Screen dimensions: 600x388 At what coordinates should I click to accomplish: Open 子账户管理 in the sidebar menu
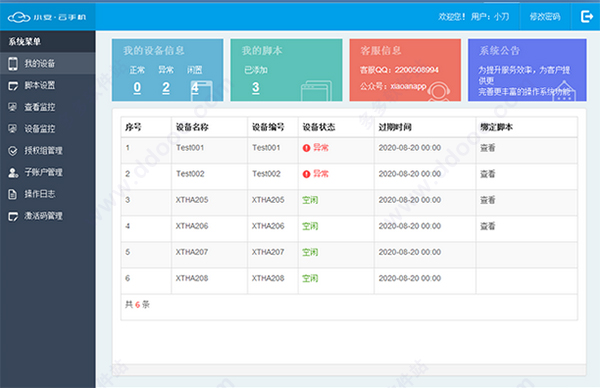click(x=47, y=173)
